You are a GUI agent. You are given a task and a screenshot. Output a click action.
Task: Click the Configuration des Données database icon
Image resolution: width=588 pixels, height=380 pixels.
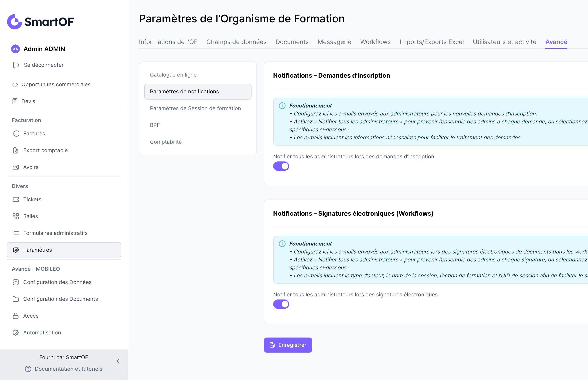(x=15, y=282)
